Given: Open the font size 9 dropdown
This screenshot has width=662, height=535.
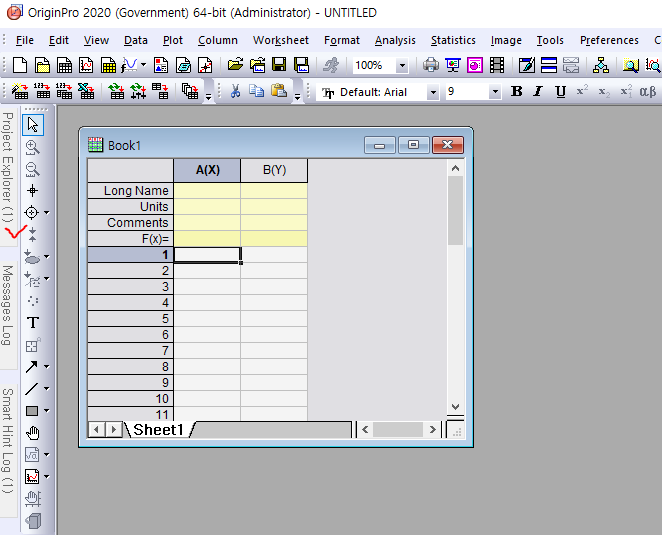Looking at the screenshot, I should click(x=495, y=92).
